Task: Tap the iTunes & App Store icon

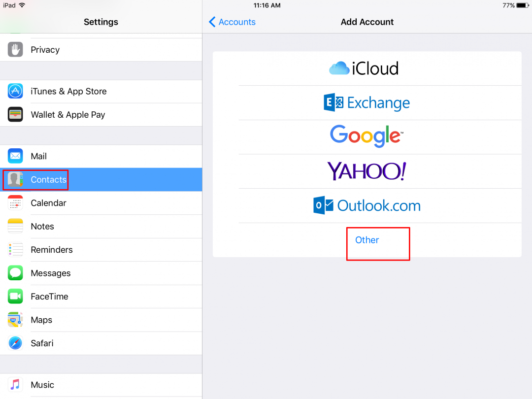Action: tap(15, 91)
